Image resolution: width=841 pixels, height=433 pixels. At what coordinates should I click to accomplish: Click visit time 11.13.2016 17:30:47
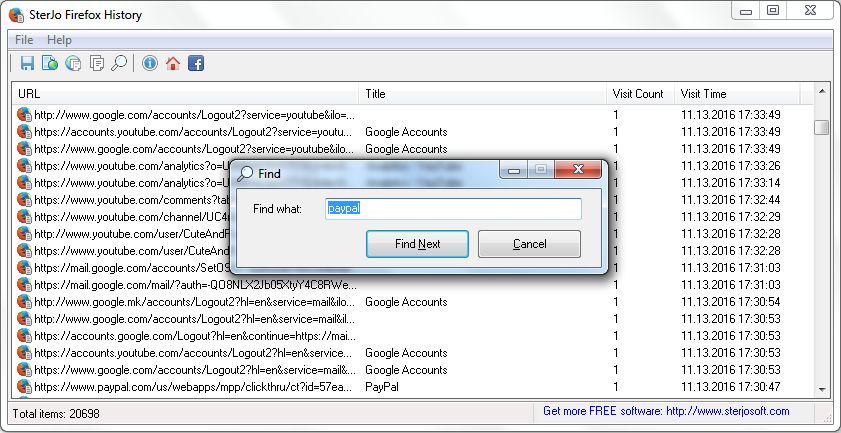(x=731, y=386)
